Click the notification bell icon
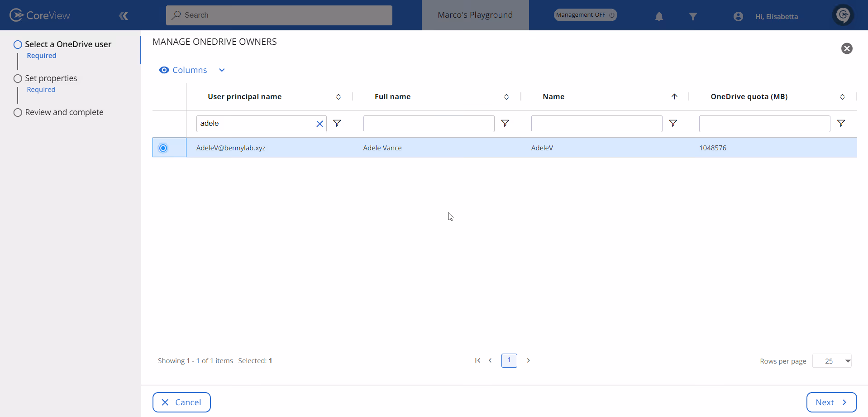This screenshot has width=868, height=417. coord(658,16)
